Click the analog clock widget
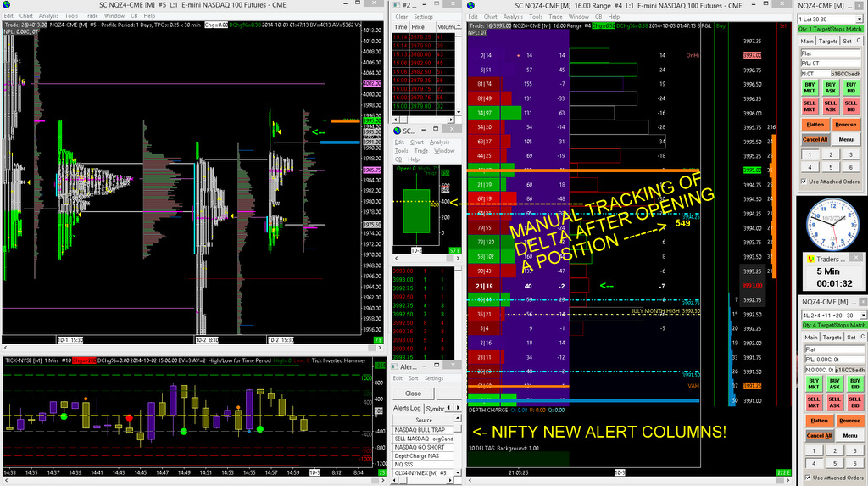 click(x=832, y=224)
